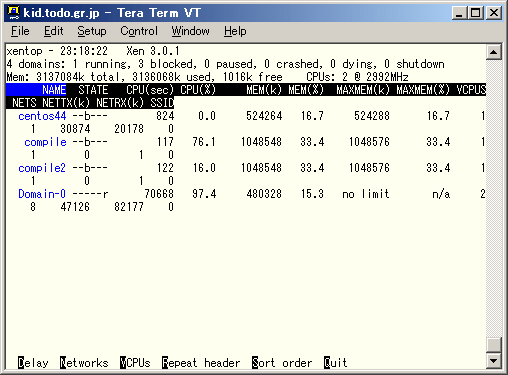Open the Window menu
Screen dimensions: 508x375
pos(190,31)
